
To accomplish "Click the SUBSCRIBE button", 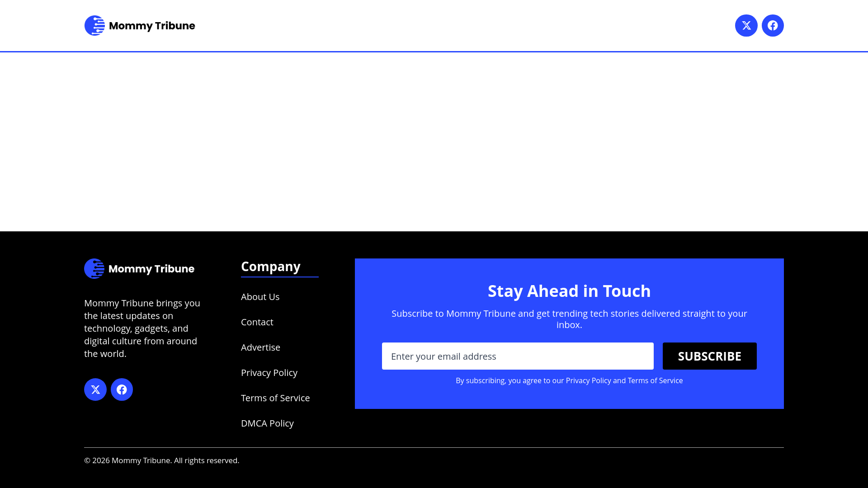I will tap(710, 356).
